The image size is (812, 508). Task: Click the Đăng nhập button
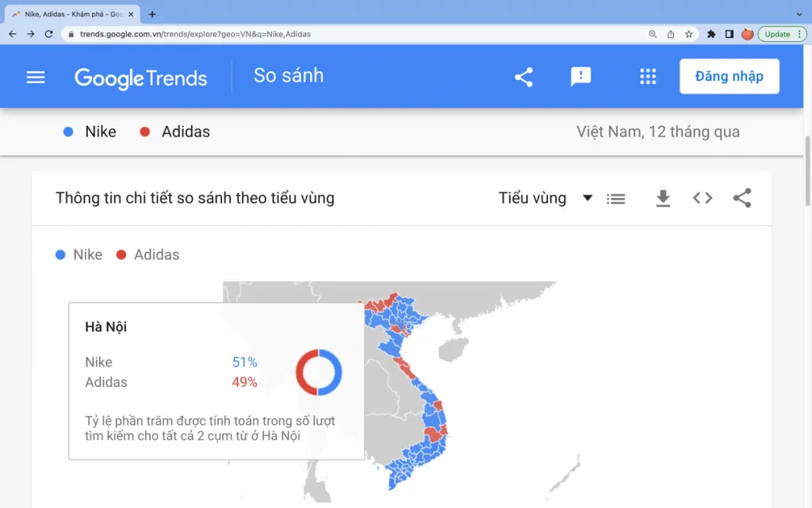730,76
